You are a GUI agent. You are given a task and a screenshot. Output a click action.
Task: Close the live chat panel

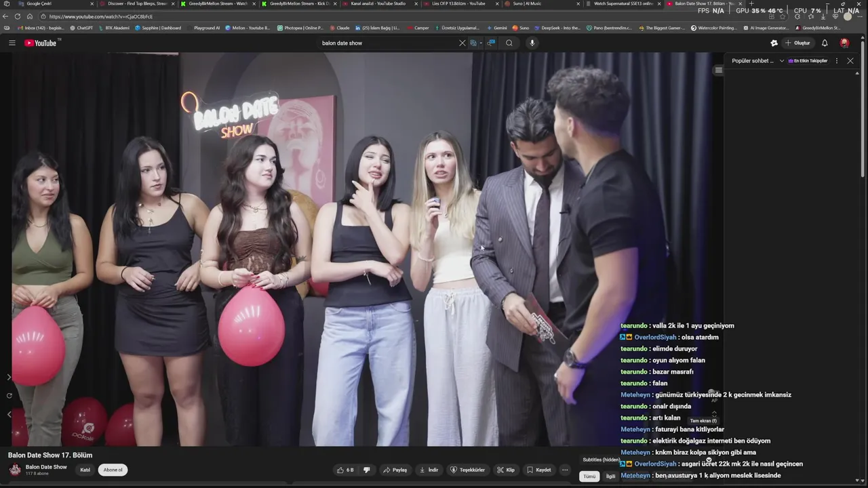tap(850, 61)
